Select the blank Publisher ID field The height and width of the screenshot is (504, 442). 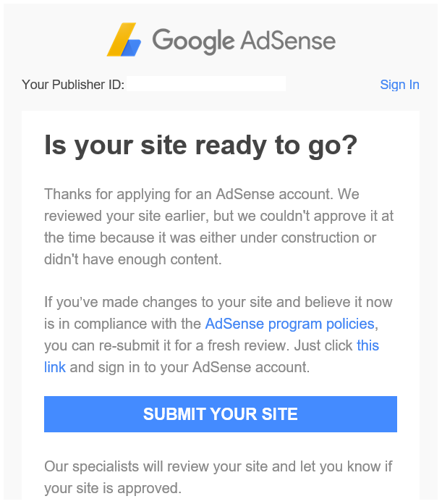206,84
